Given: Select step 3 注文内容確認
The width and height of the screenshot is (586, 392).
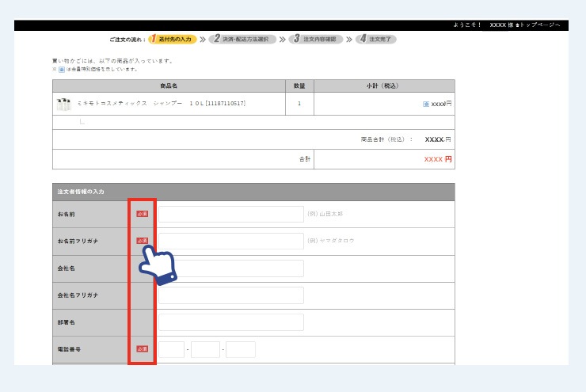Looking at the screenshot, I should pyautogui.click(x=315, y=39).
